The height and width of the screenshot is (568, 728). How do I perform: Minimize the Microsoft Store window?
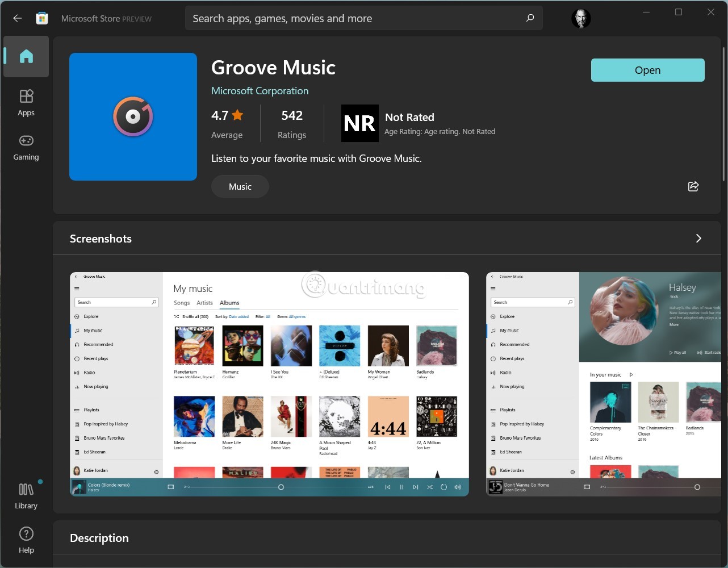tap(646, 12)
